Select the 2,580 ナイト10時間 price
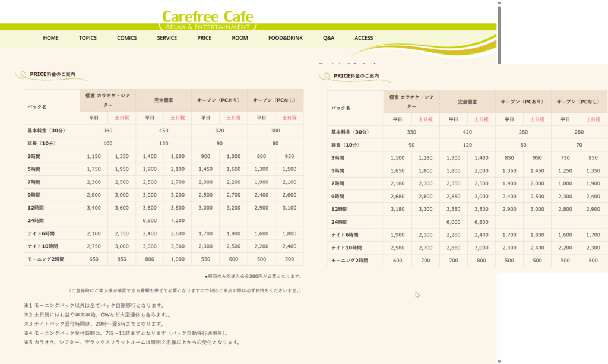 click(397, 248)
